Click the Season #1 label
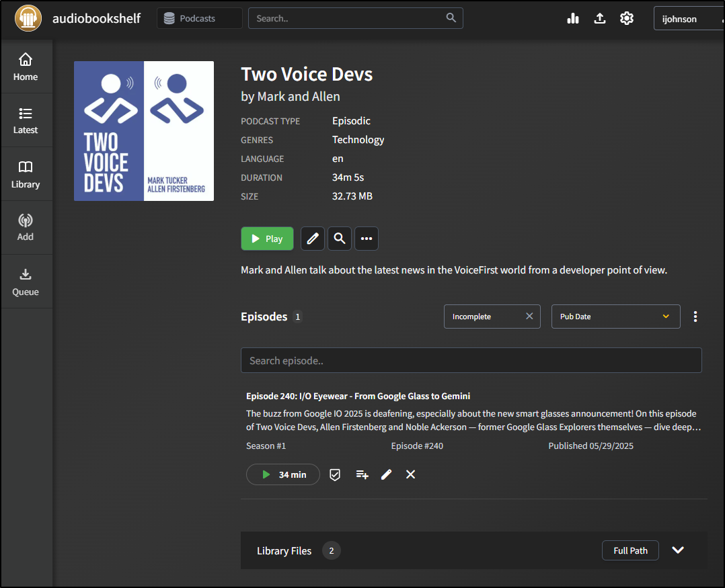725x588 pixels. coord(266,446)
